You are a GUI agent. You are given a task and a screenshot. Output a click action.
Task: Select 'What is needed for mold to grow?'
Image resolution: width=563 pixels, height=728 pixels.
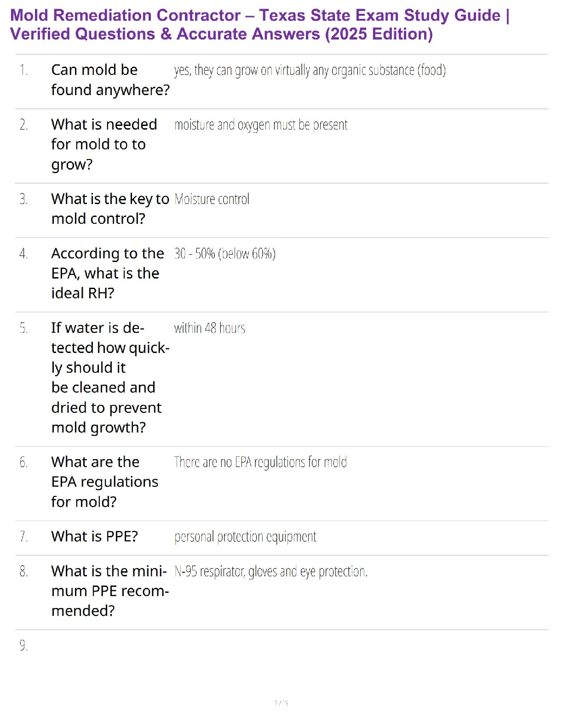104,144
